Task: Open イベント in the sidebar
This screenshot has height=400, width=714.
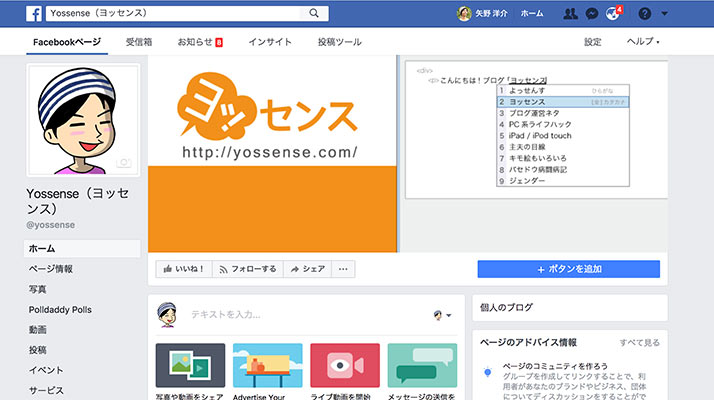Action: 46,370
